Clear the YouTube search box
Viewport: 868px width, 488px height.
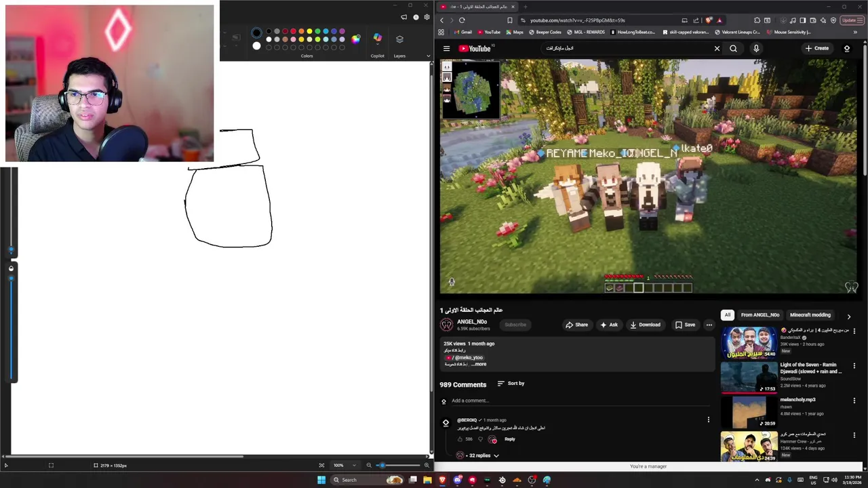[x=717, y=48]
